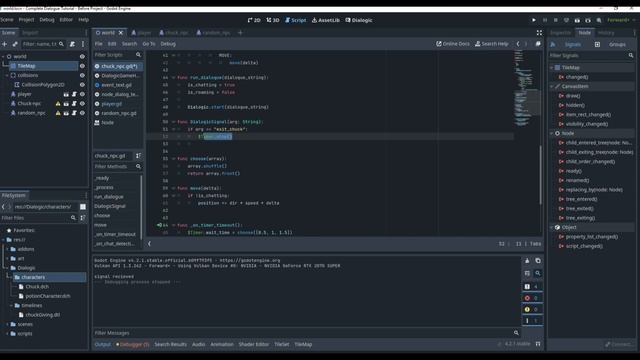Open Online Docs link
Viewport: 640px width, 360px height.
coord(453,44)
